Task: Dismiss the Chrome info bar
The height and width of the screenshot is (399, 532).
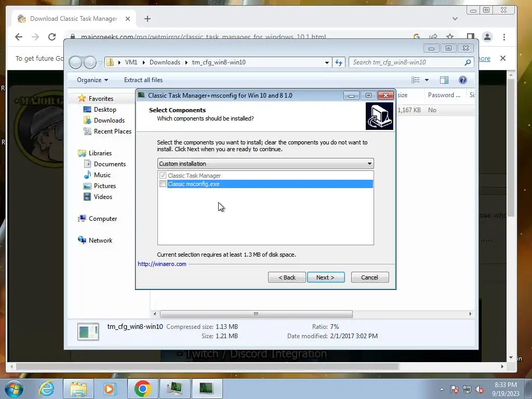Action: [503, 58]
